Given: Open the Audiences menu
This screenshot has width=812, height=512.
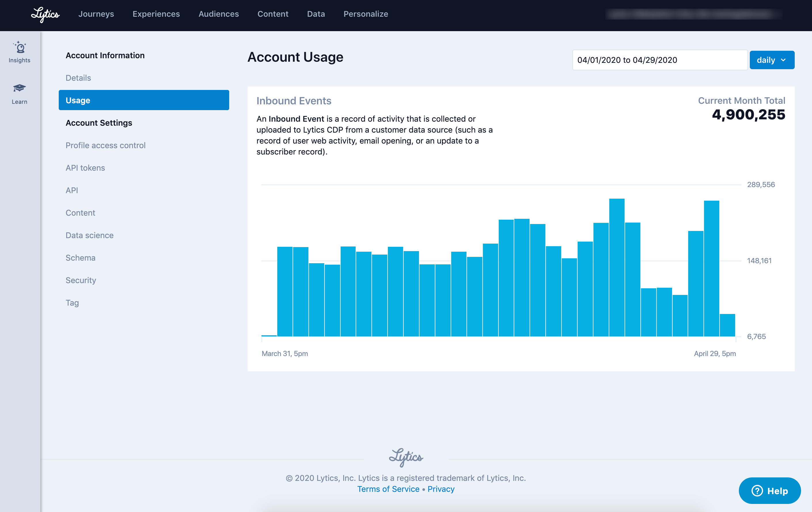Looking at the screenshot, I should (219, 14).
